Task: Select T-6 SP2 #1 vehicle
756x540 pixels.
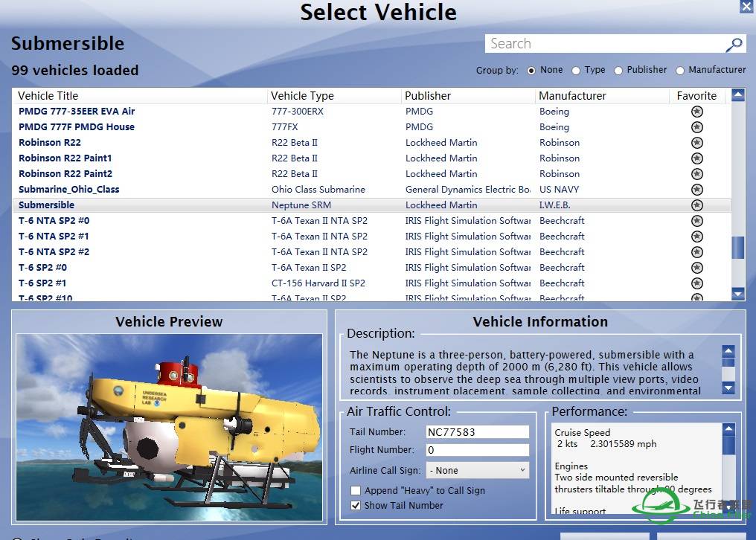Action: pos(42,283)
